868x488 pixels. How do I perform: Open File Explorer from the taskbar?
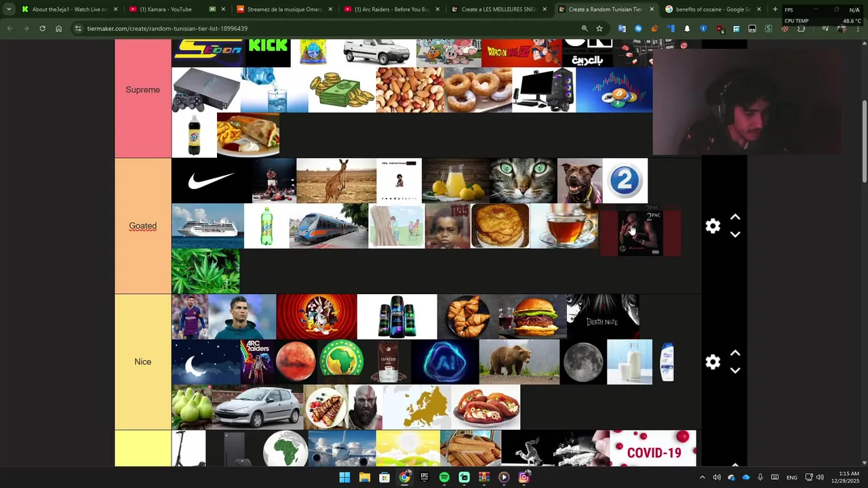[364, 478]
